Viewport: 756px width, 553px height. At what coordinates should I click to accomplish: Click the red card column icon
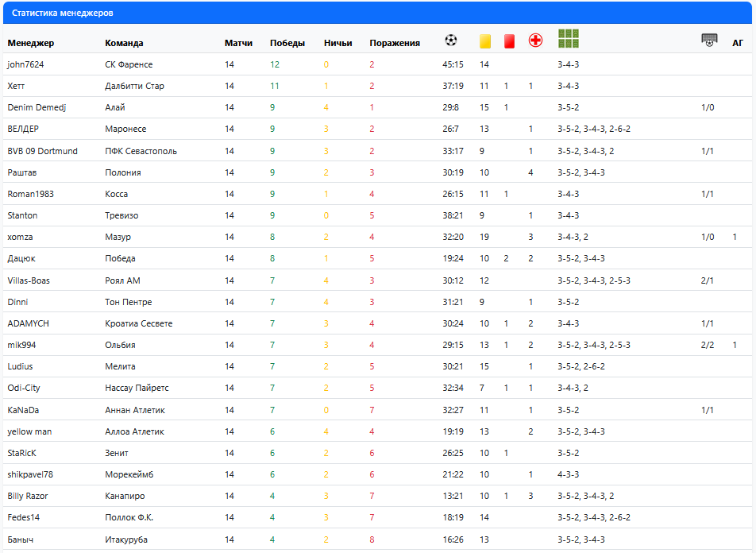pos(509,41)
